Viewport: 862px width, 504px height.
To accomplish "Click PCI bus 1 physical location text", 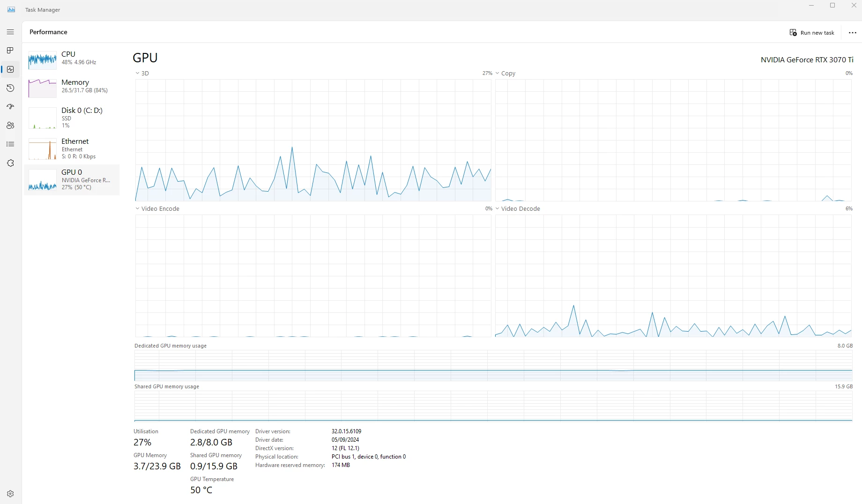I will (369, 457).
